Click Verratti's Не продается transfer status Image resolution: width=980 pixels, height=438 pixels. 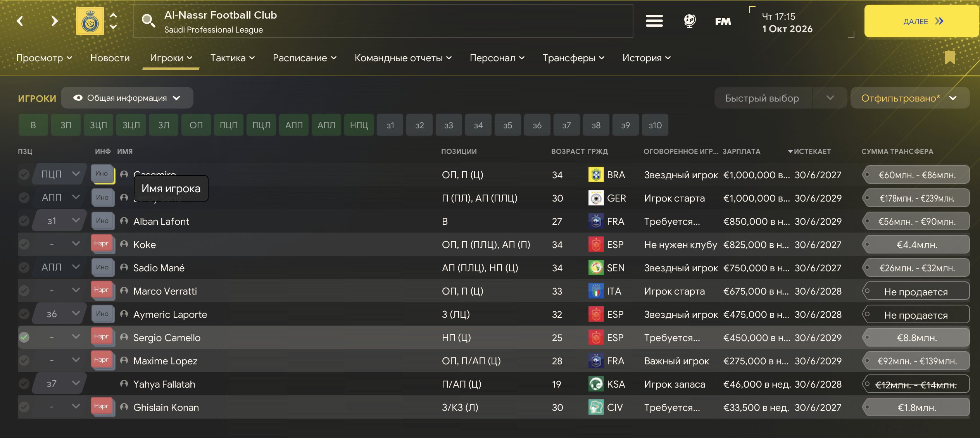click(916, 291)
